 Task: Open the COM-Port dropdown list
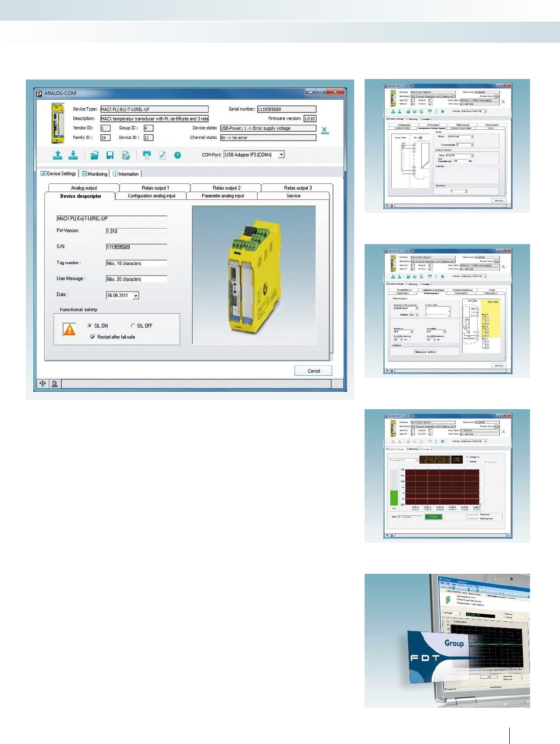tap(281, 155)
